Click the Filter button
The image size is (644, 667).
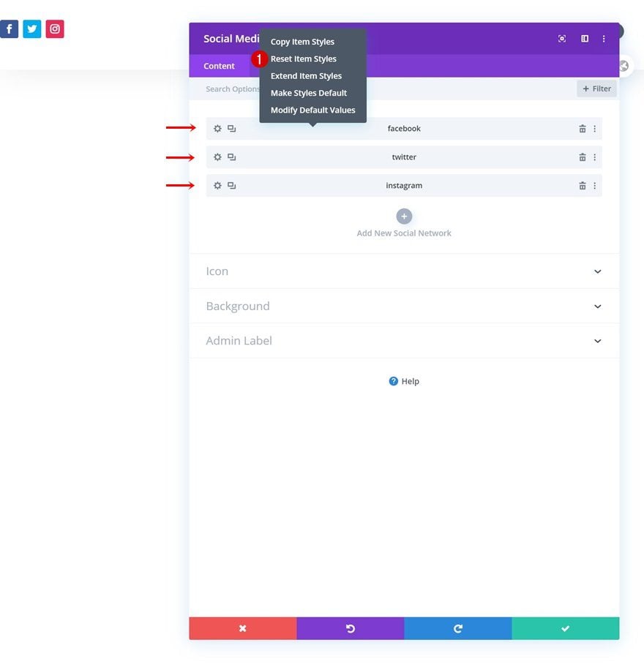click(596, 88)
